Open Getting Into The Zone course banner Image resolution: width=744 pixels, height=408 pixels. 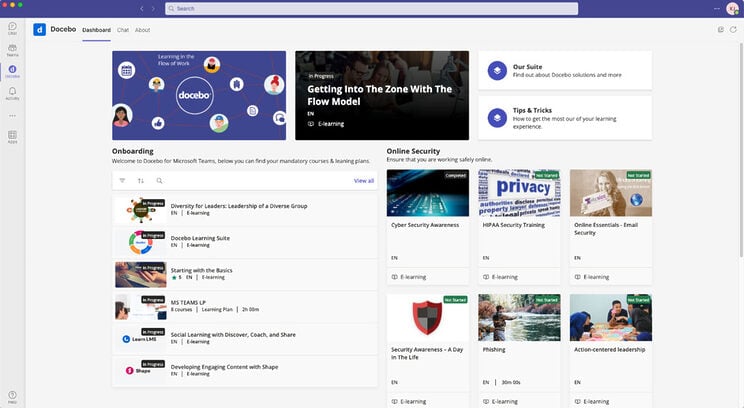pos(382,95)
